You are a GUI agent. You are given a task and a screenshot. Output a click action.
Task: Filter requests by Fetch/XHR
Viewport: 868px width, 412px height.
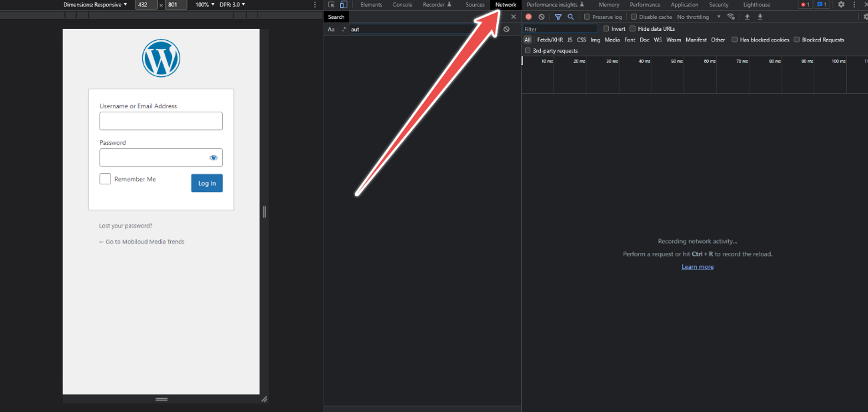(x=550, y=40)
